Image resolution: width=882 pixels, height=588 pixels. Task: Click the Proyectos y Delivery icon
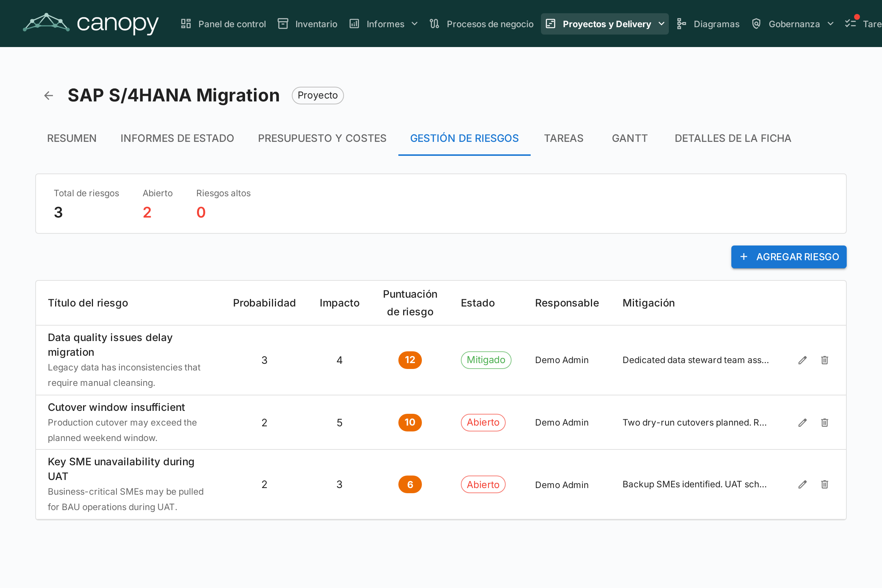click(x=551, y=24)
